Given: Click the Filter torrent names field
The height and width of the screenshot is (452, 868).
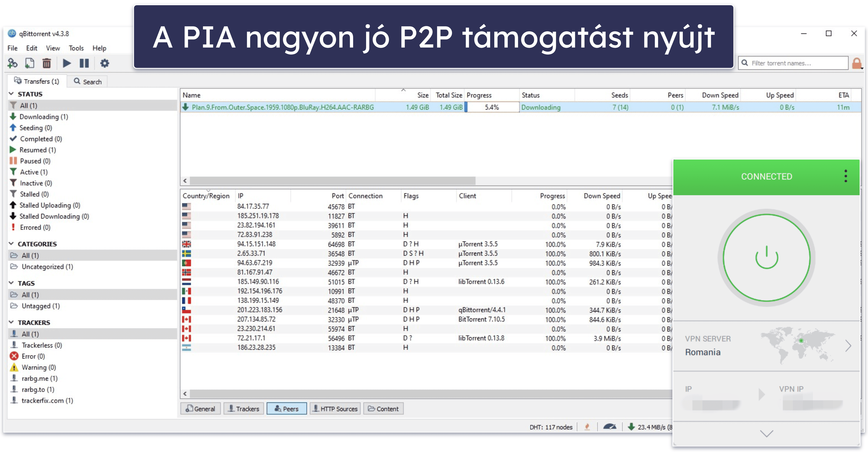Looking at the screenshot, I should click(793, 63).
